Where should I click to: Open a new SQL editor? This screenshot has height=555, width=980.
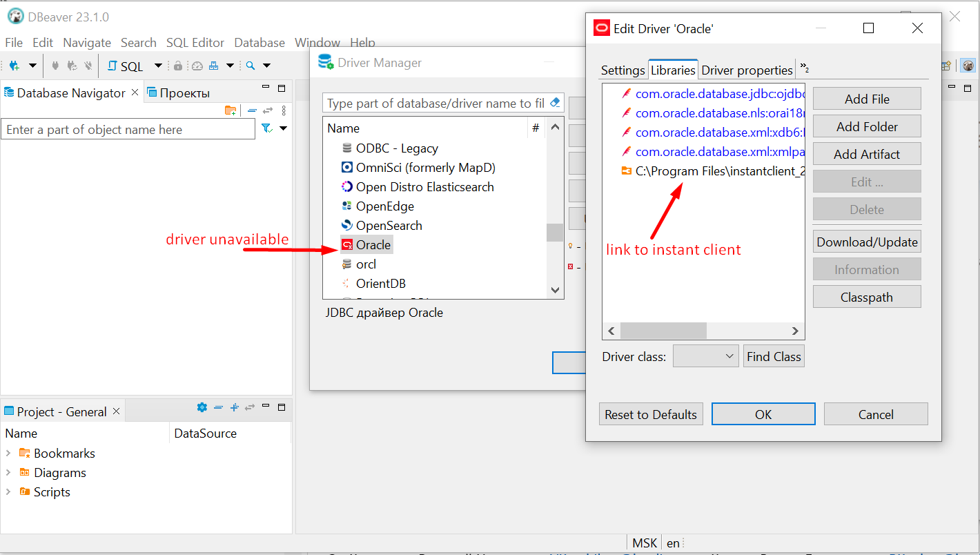tap(126, 66)
